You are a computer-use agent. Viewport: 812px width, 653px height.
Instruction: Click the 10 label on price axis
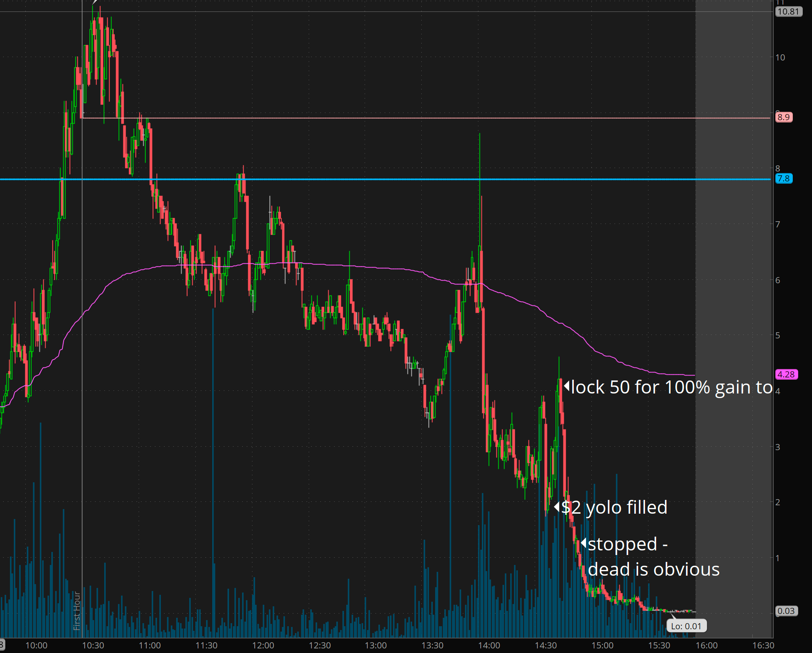pos(780,57)
